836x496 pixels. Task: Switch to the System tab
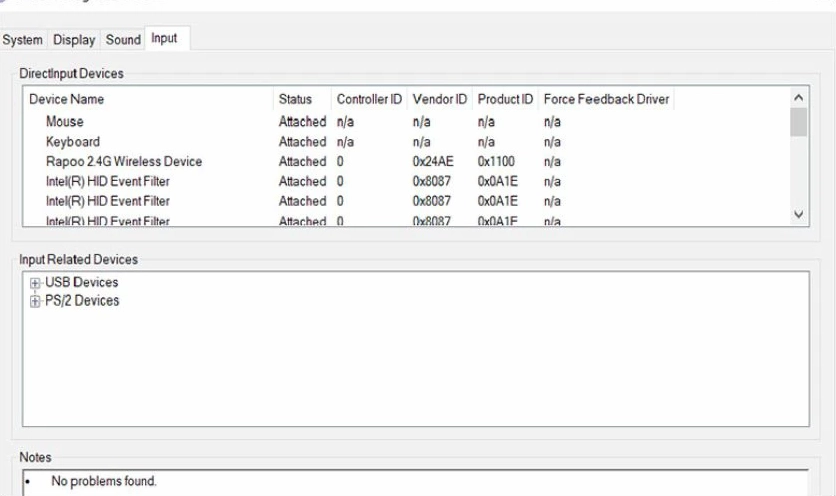pos(23,40)
